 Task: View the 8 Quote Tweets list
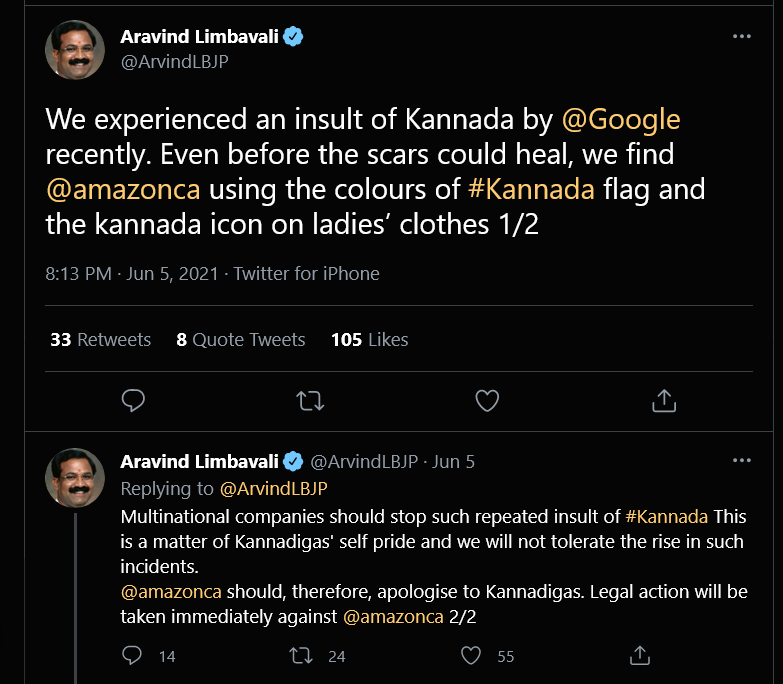click(240, 340)
